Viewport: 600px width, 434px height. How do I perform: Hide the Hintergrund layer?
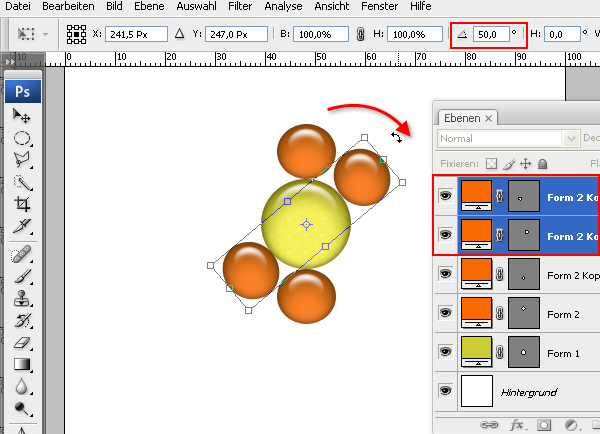pos(445,392)
